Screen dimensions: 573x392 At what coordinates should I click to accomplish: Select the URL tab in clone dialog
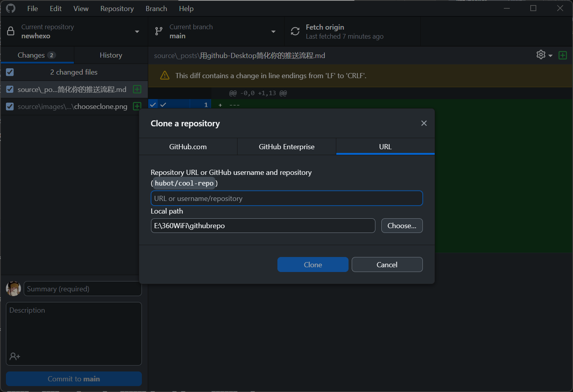coord(385,146)
